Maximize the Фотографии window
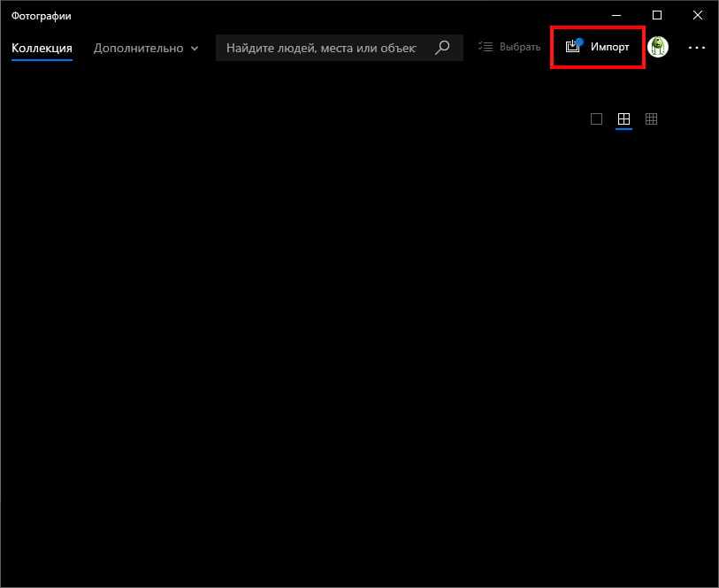Viewport: 719px width, 588px height. (x=657, y=15)
